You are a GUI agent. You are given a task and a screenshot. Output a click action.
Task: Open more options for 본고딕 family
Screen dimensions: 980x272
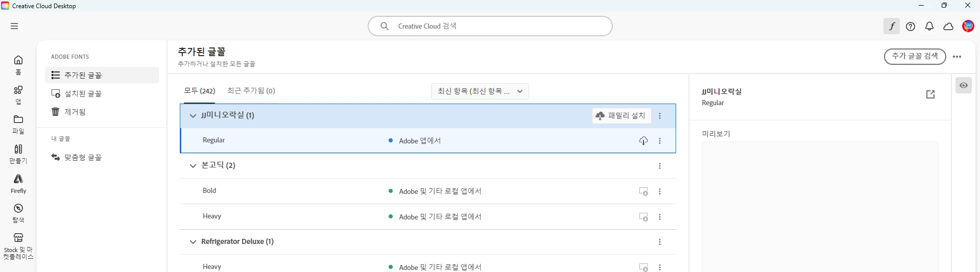[x=660, y=166]
